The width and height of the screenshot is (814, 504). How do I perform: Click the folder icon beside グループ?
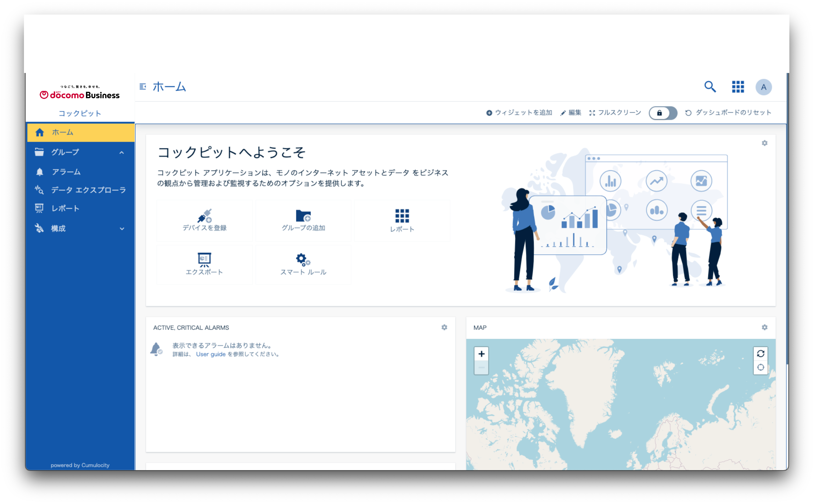[x=39, y=152]
